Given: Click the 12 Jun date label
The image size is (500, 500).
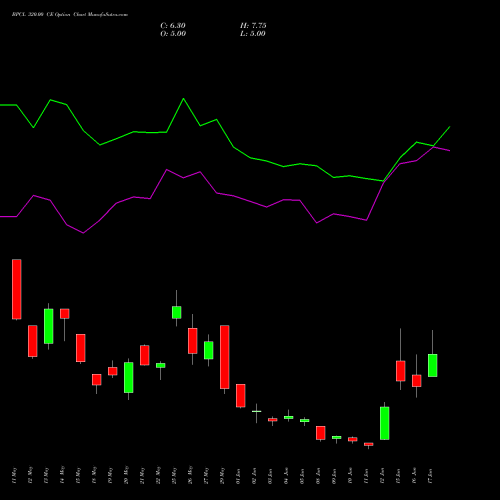Looking at the screenshot, I should [x=382, y=476].
